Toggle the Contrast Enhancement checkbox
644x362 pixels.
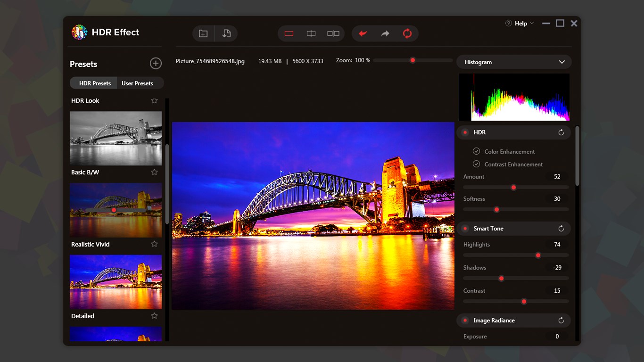[476, 164]
